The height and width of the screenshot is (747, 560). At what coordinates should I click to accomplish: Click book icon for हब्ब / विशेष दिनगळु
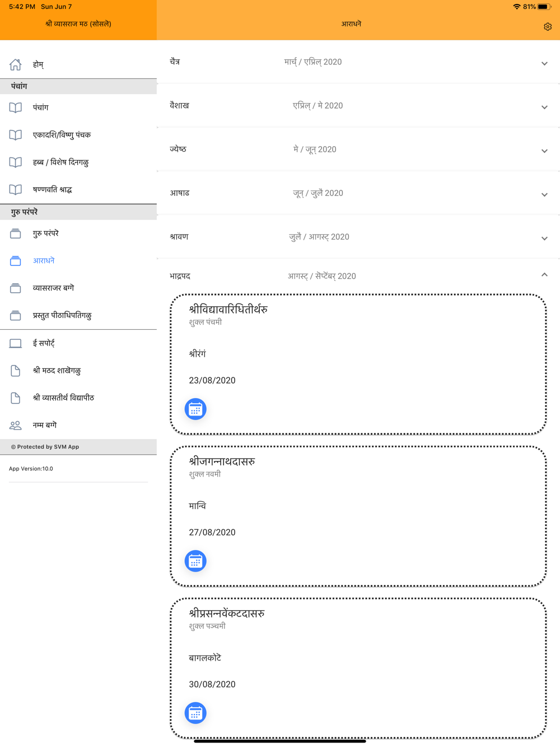[x=16, y=162]
